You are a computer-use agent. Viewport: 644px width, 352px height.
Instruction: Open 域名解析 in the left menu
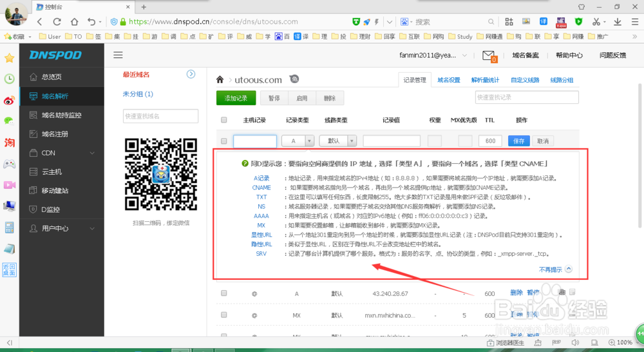62,96
